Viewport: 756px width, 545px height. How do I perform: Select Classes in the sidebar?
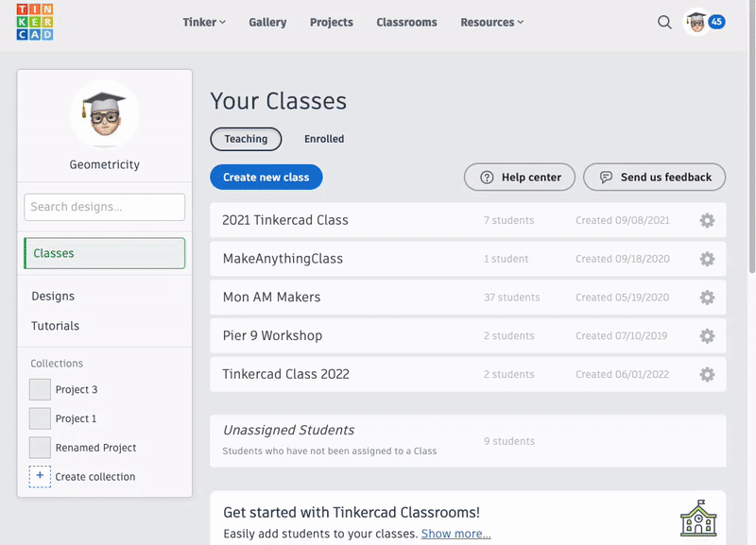coord(105,253)
